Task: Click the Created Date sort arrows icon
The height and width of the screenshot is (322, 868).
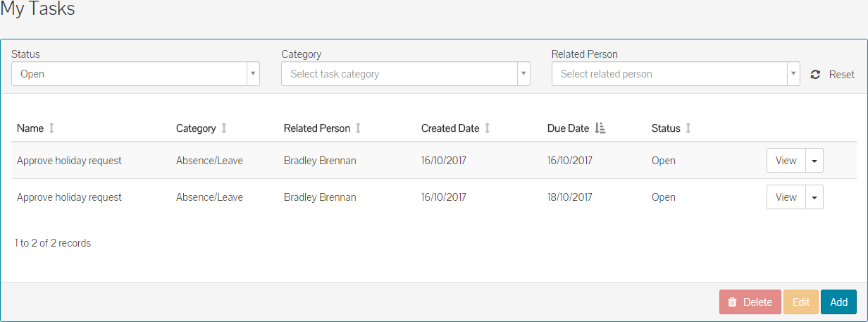Action: click(x=487, y=128)
